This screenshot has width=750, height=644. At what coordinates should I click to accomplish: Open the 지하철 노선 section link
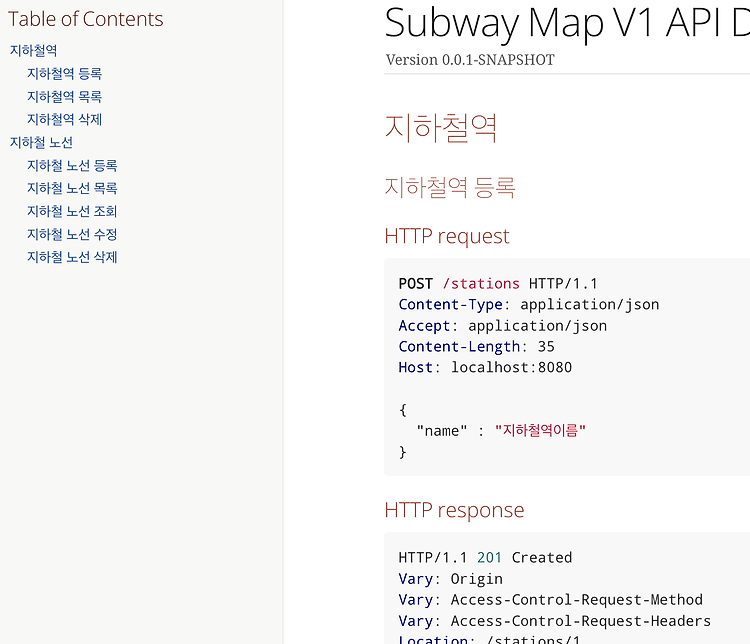click(x=41, y=143)
